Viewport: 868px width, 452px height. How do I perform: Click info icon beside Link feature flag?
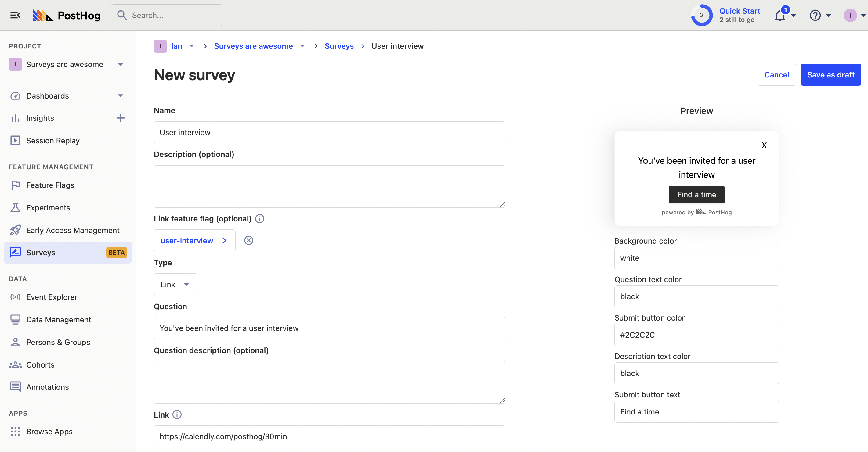[x=260, y=219]
